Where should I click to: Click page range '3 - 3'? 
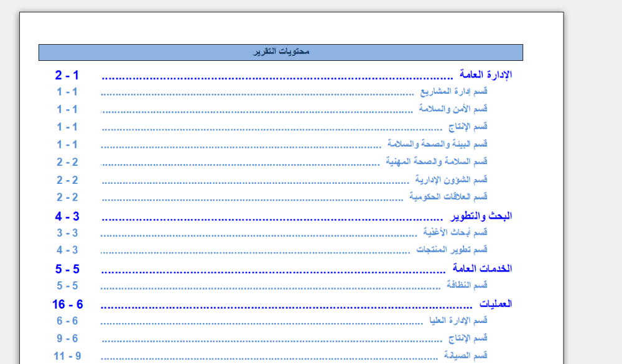(67, 233)
